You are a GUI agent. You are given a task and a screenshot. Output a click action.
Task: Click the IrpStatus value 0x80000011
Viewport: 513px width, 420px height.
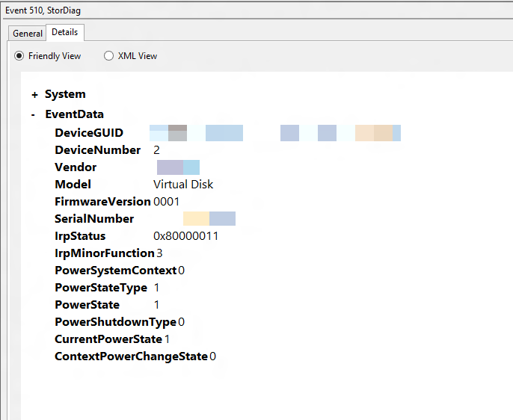185,236
